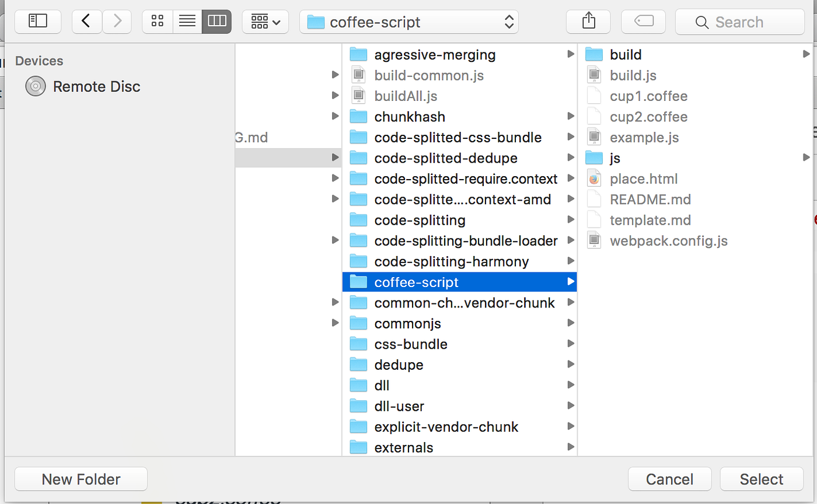
Task: Switch to list view
Action: [x=187, y=21]
